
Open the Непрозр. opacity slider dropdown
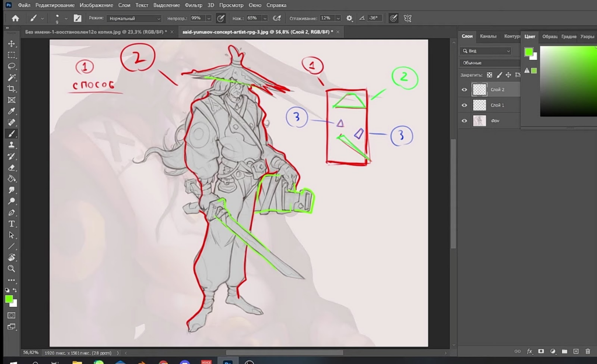pyautogui.click(x=209, y=18)
